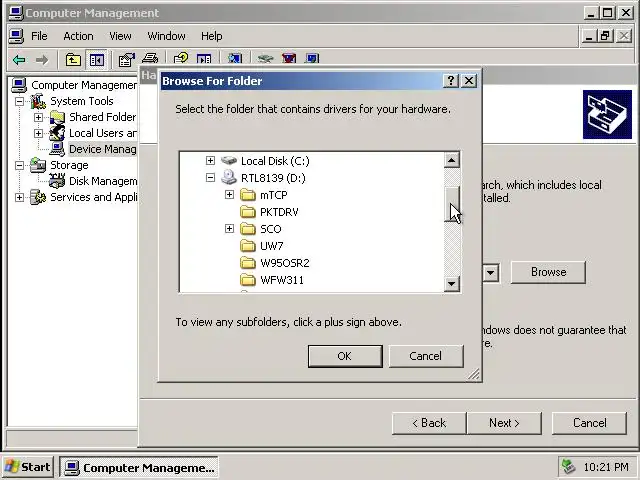
Task: Collapse the RTL8139 (D:) node
Action: point(210,178)
